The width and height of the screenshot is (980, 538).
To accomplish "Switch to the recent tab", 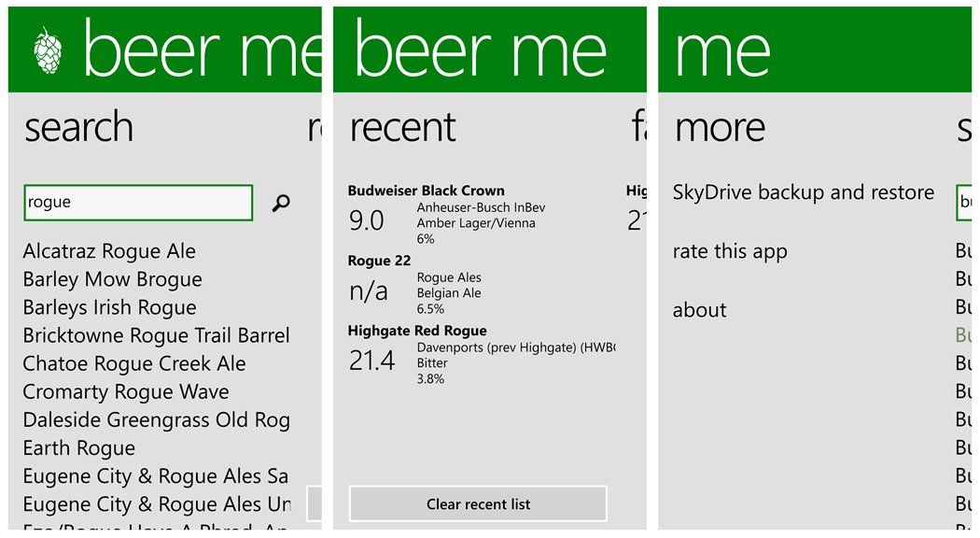I will point(402,128).
